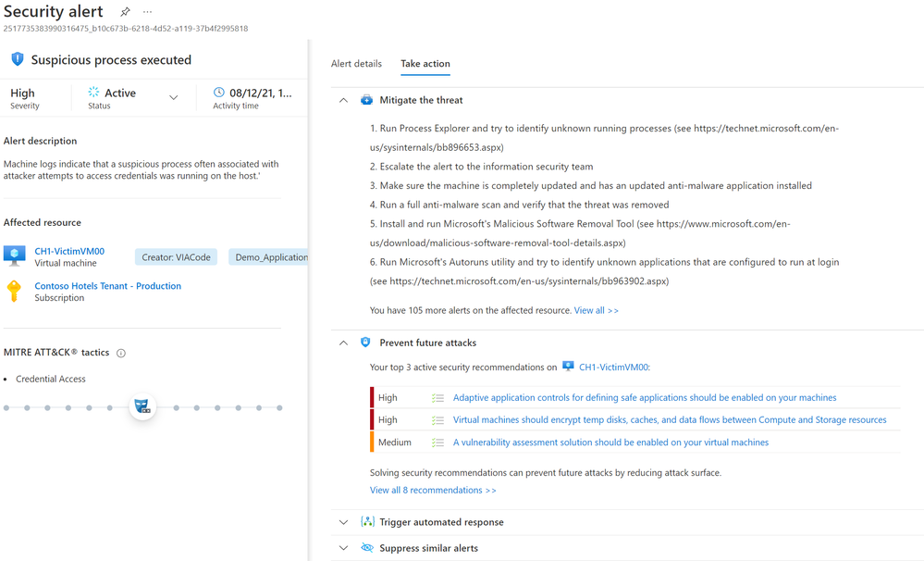Click checklist icon for vulnerability assessment row
The height and width of the screenshot is (561, 924).
[437, 443]
